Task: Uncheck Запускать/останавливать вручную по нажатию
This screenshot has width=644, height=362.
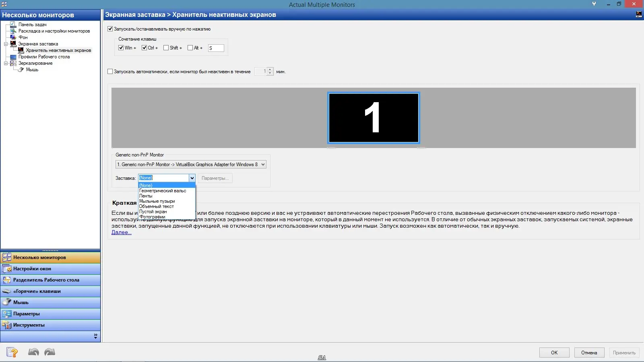Action: coord(110,29)
